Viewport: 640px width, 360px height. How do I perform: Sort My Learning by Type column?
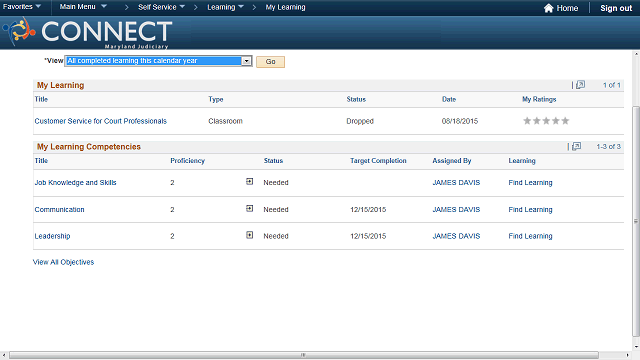point(216,99)
